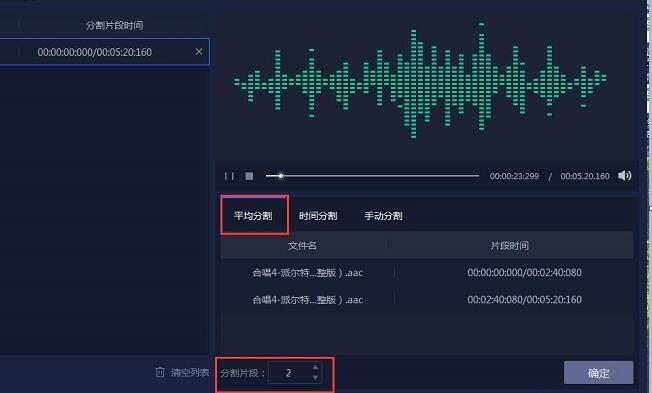The height and width of the screenshot is (393, 652).
Task: Click the 分割片段 number input field
Action: point(295,373)
